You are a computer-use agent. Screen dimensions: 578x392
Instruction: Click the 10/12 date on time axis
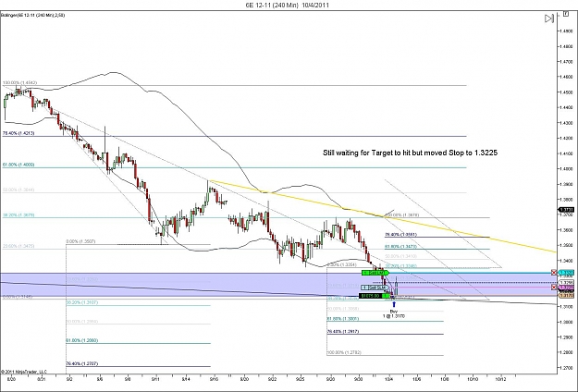pyautogui.click(x=500, y=378)
